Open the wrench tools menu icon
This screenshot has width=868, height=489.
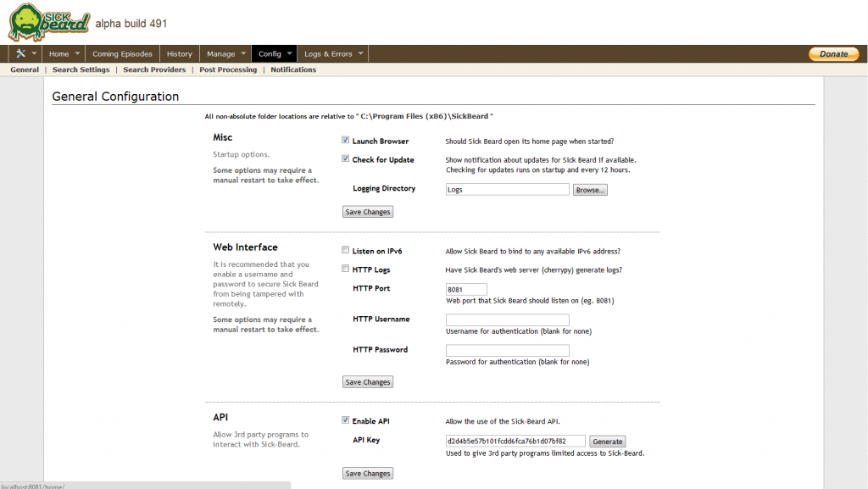coord(20,53)
